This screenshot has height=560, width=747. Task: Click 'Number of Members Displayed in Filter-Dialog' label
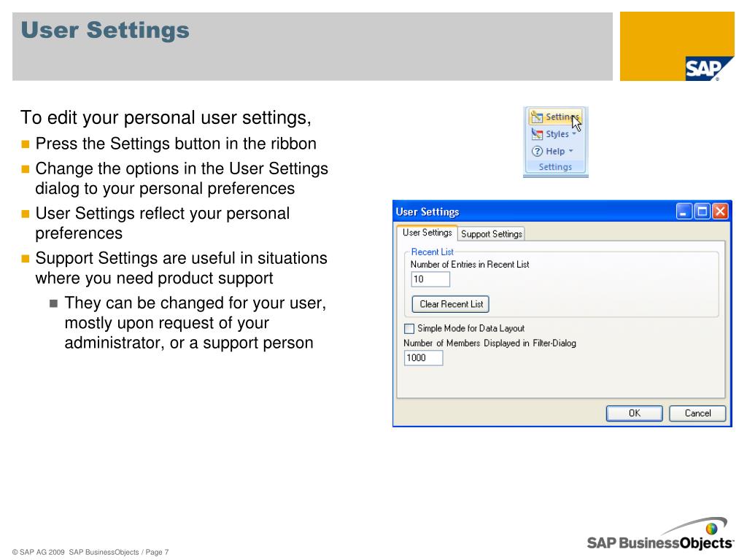point(489,343)
